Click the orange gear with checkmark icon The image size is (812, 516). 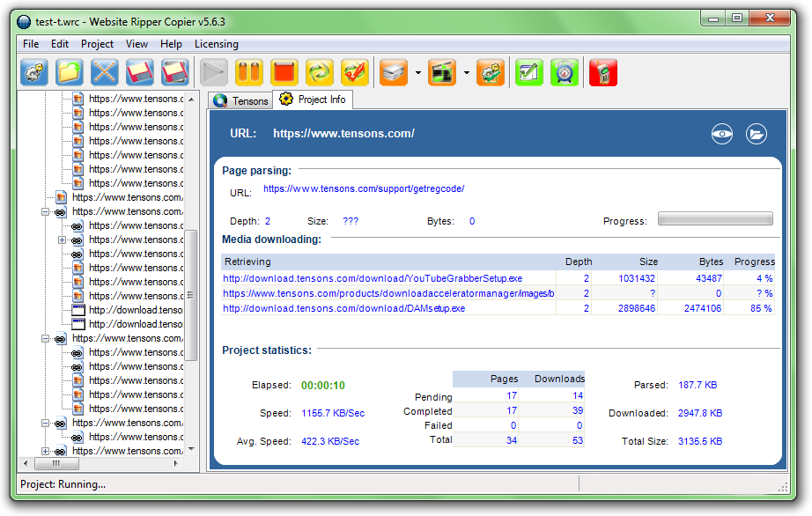coord(491,72)
